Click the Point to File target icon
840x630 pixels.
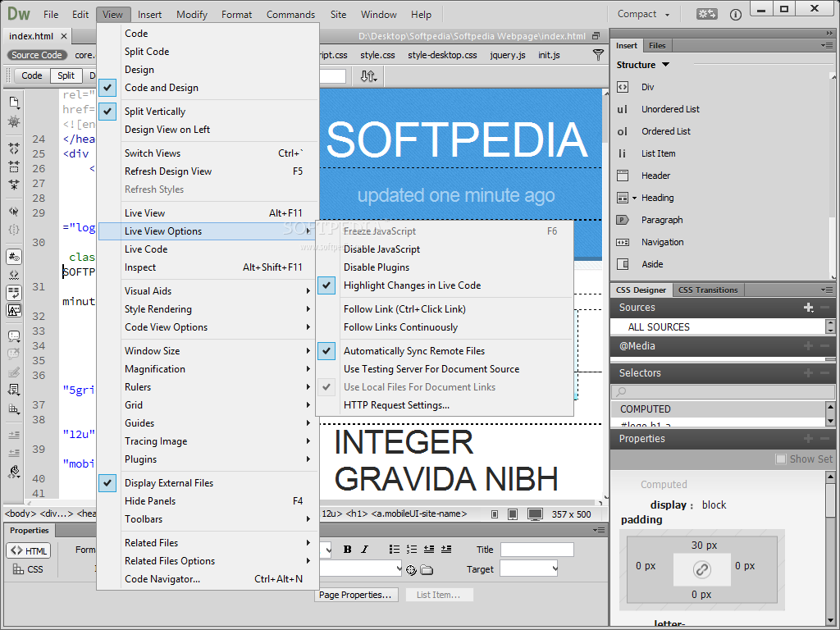(x=411, y=570)
